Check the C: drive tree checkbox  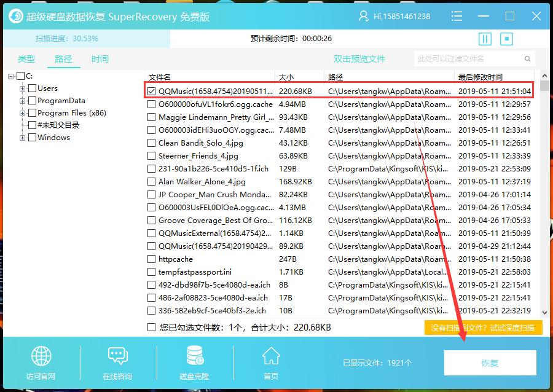click(21, 76)
